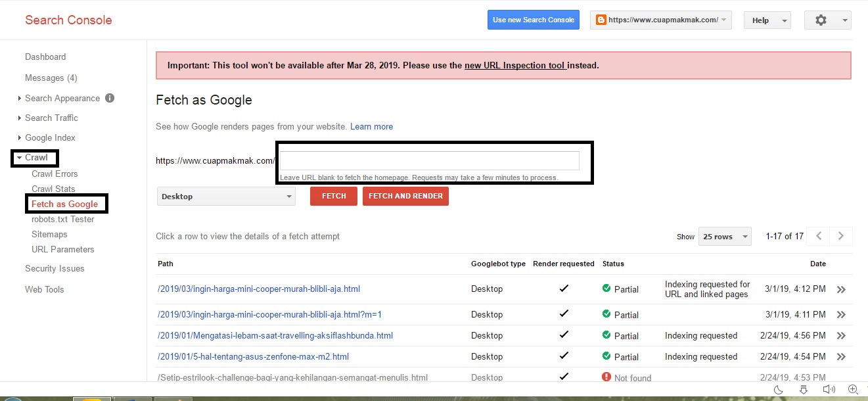Viewport: 868px width, 401px height.
Task: Click the Status column header
Action: [x=613, y=264]
